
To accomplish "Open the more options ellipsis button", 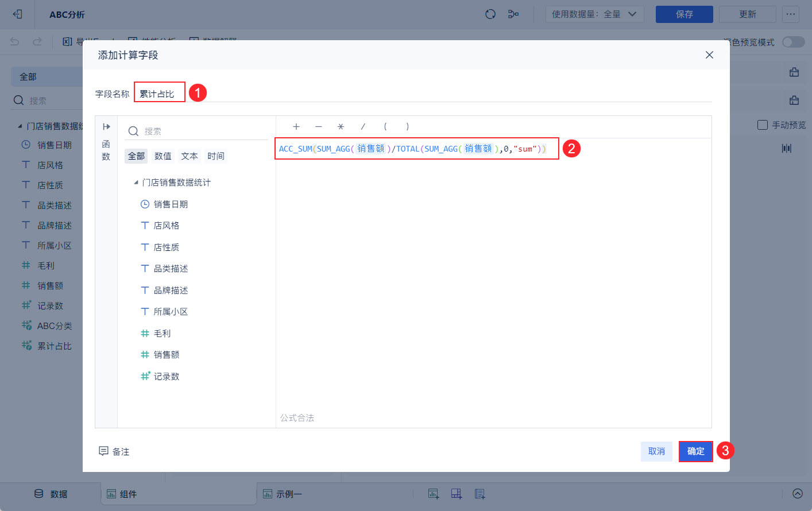I will coord(791,14).
